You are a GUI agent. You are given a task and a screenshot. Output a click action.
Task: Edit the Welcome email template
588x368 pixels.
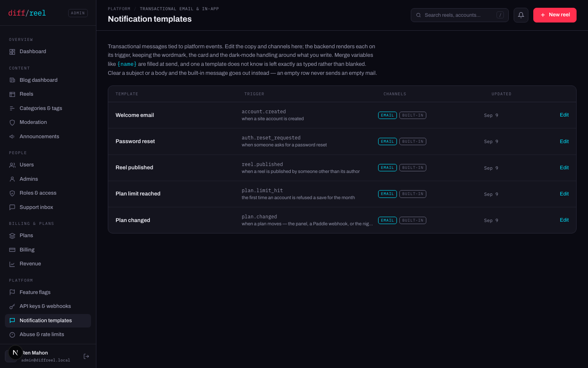[x=564, y=115]
